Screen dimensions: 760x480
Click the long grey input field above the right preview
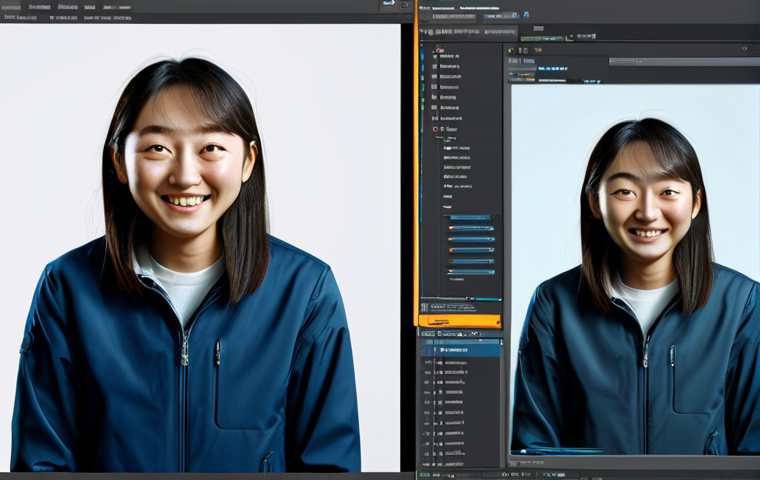(684, 62)
